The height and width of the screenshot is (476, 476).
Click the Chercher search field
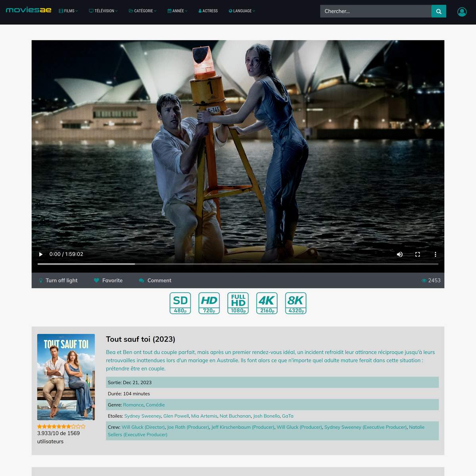[x=376, y=11]
